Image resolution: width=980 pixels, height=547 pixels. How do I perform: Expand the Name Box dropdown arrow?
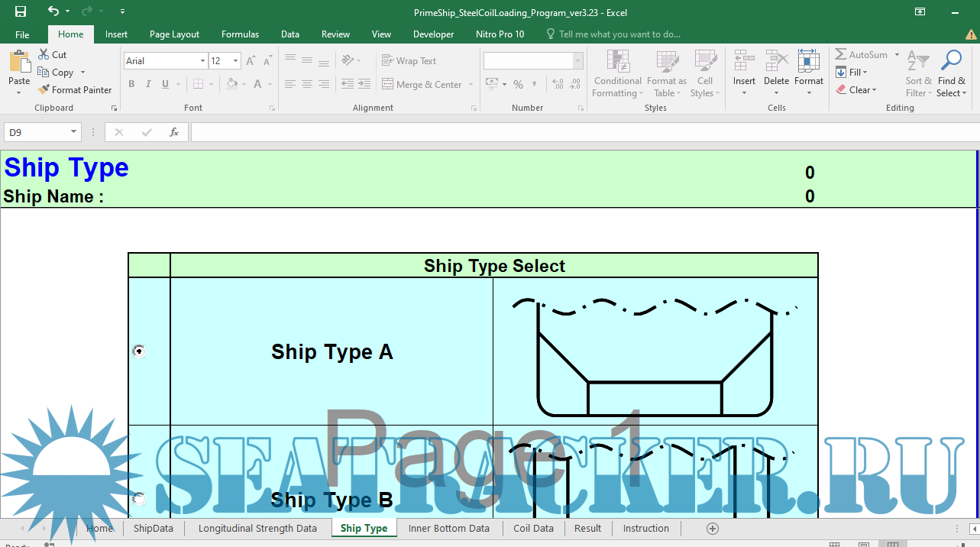point(74,132)
